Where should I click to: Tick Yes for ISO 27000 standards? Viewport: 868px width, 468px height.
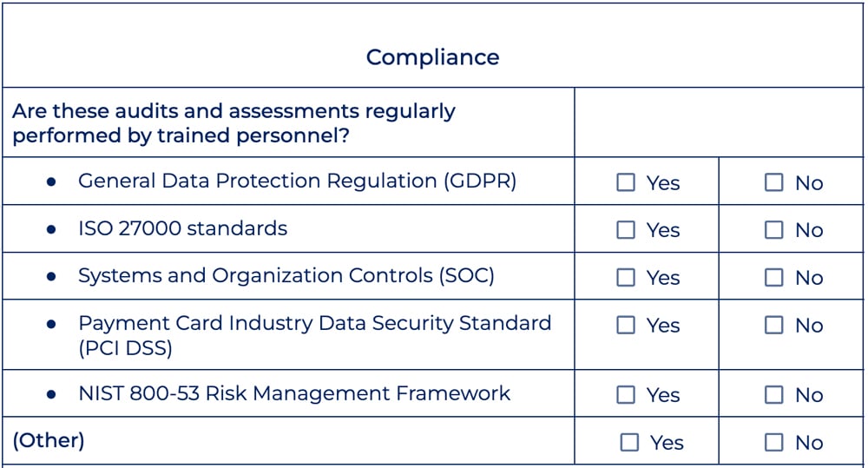coord(626,230)
